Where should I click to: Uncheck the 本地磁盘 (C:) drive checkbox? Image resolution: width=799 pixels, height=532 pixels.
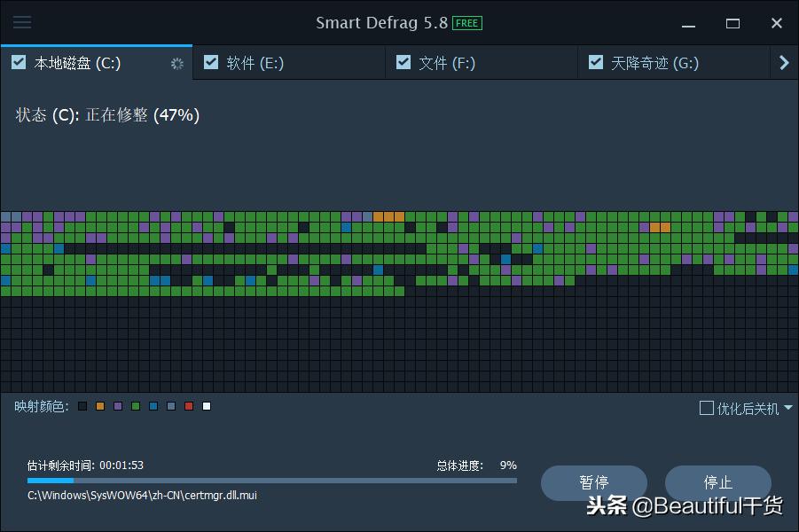tap(20, 62)
